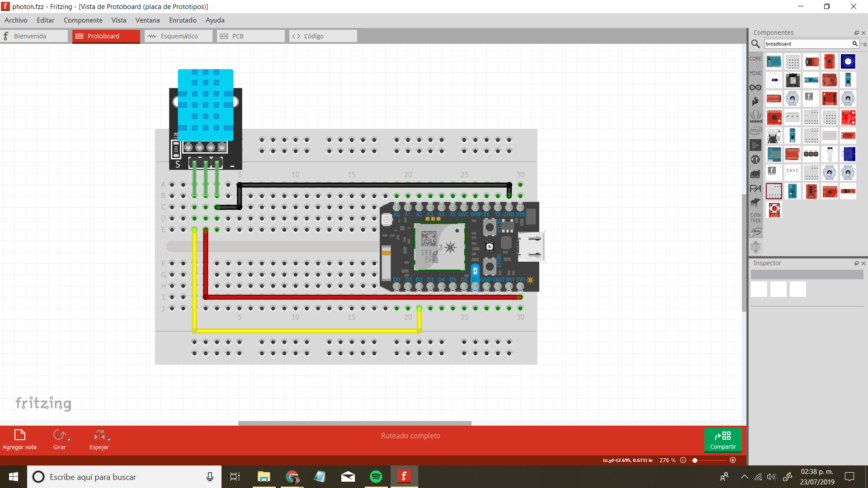This screenshot has width=868, height=488.
Task: Undock the Componentes panel
Action: (x=856, y=33)
